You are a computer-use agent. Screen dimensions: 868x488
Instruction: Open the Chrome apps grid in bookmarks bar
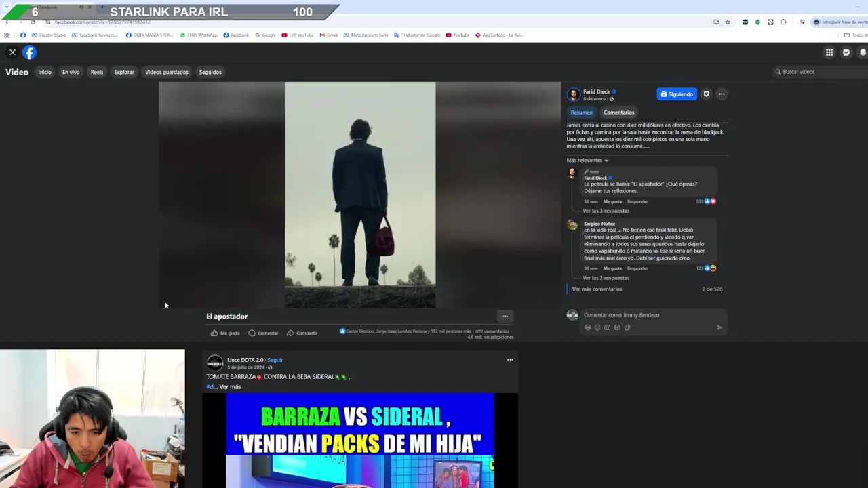(x=7, y=35)
